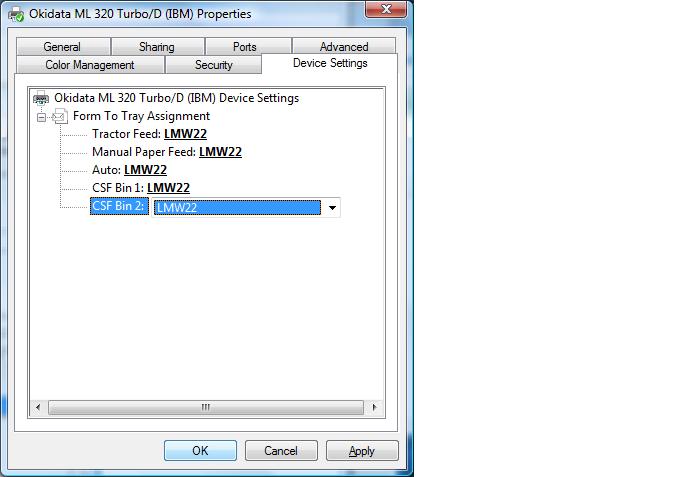
Task: Click the Apply button
Action: (x=361, y=451)
